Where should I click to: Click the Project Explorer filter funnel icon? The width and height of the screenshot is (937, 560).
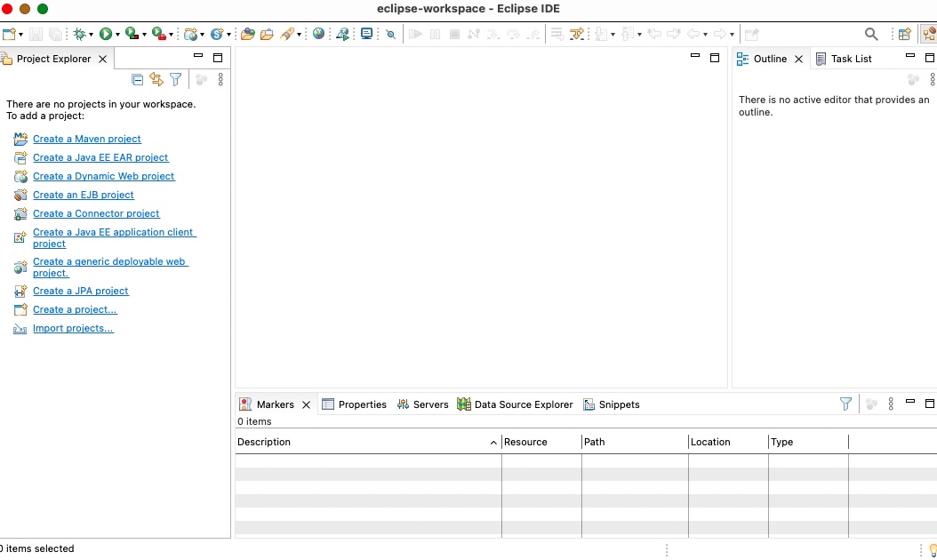pos(176,80)
